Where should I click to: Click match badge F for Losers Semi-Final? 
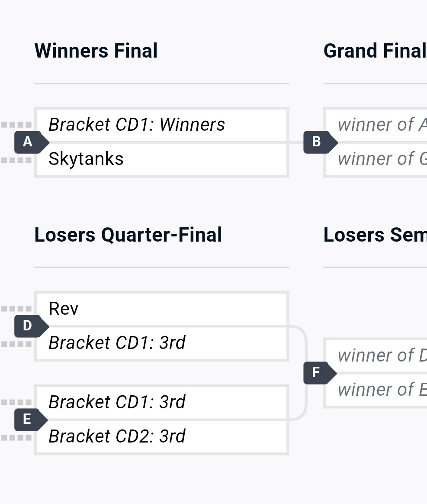pos(320,373)
